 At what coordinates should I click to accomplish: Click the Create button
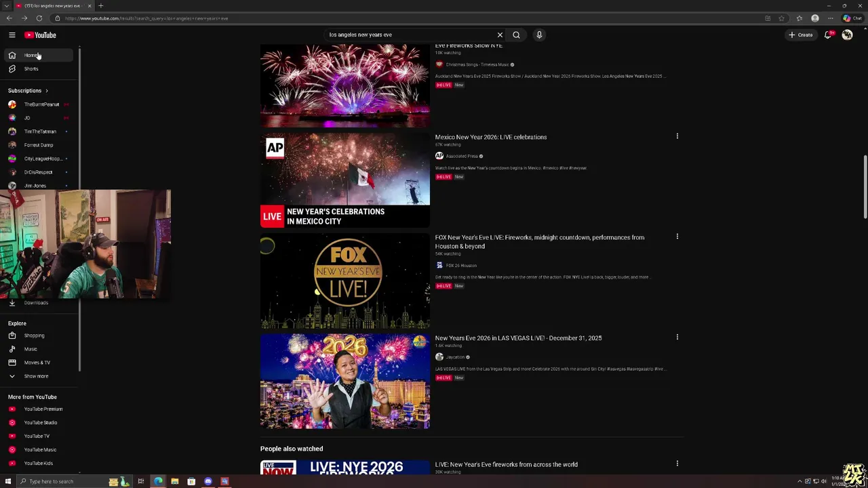(x=801, y=35)
